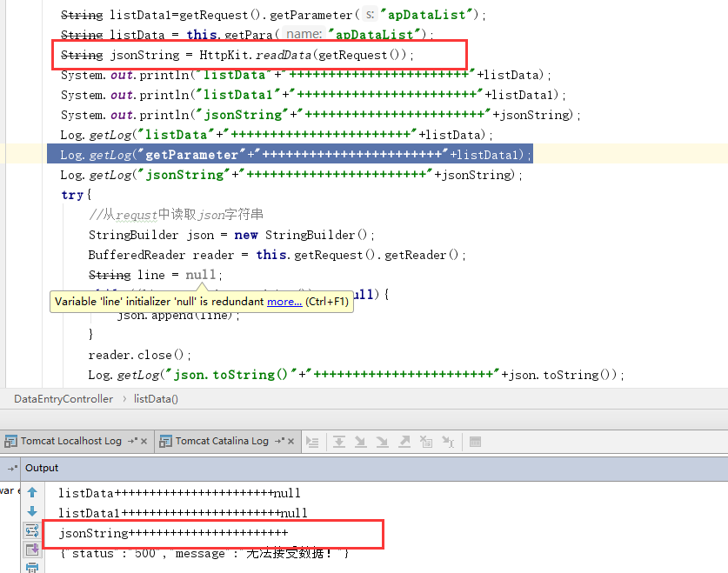The image size is (728, 573).
Task: Click the Force Step Into icon
Action: click(382, 443)
